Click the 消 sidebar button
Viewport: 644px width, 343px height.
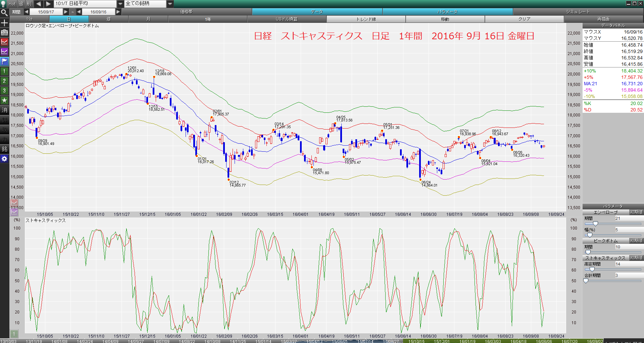(4, 110)
